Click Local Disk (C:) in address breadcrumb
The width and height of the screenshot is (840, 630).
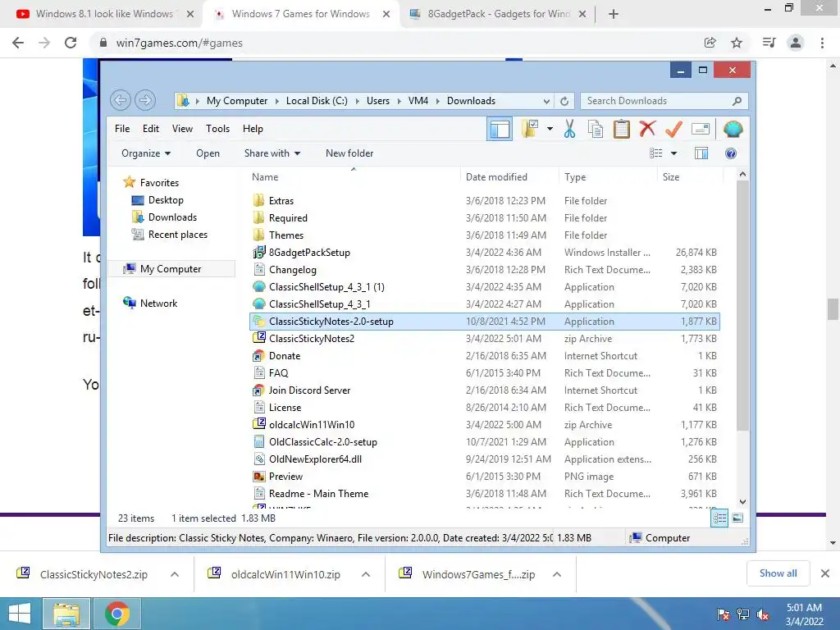click(x=317, y=101)
